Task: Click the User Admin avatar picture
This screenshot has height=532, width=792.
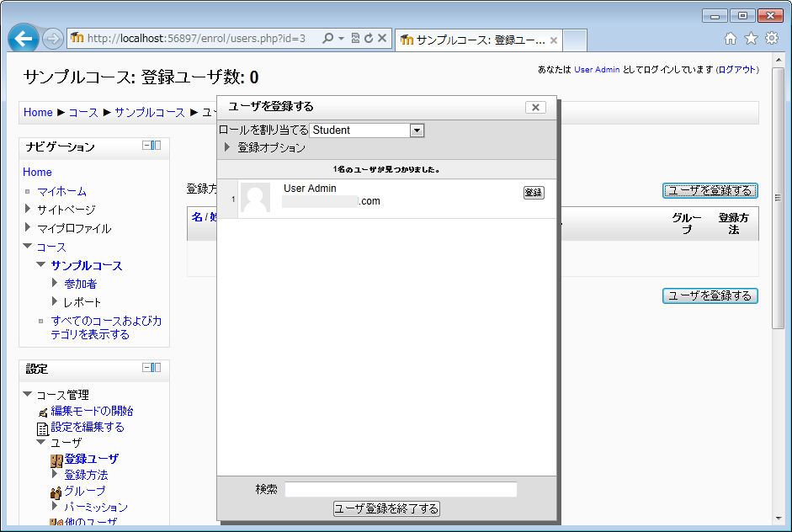Action: [x=255, y=198]
